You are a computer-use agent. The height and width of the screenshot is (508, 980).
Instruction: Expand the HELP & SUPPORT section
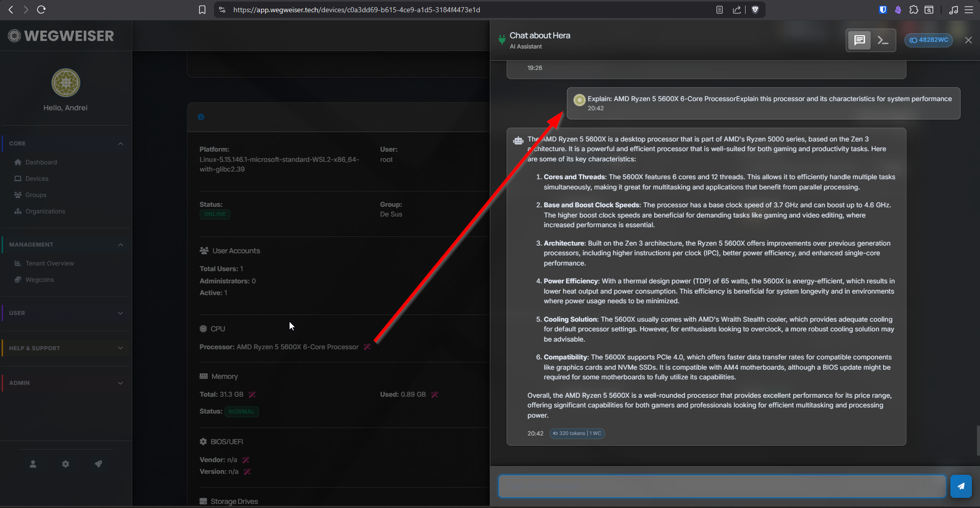(x=65, y=348)
